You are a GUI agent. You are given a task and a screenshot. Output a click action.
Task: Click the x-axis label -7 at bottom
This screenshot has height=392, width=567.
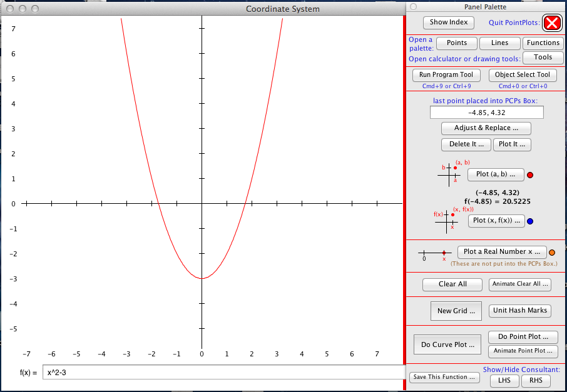coord(26,354)
